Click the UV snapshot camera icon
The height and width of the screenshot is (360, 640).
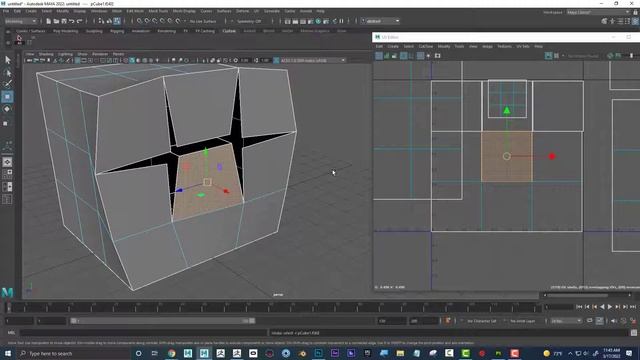tap(438, 56)
